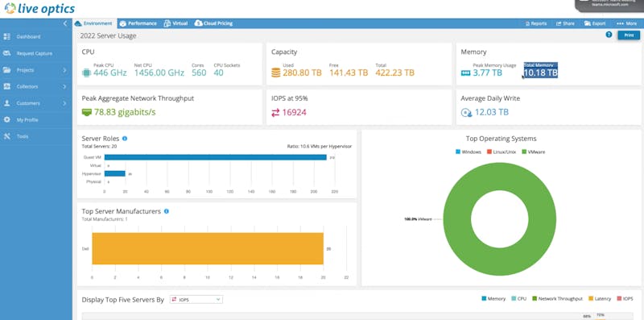Screen dimensions: 644x320
Task: Click the Live Optics logo
Action: (x=39, y=9)
